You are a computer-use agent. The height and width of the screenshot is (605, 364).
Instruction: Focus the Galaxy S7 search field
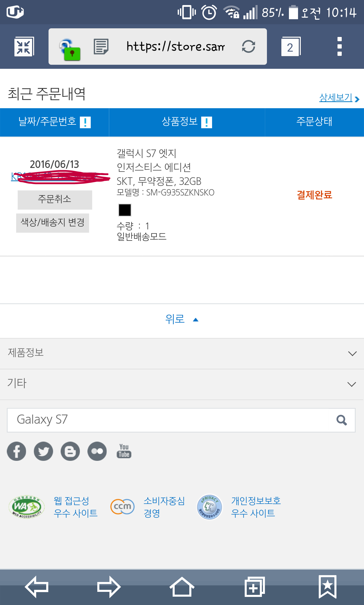coord(172,420)
